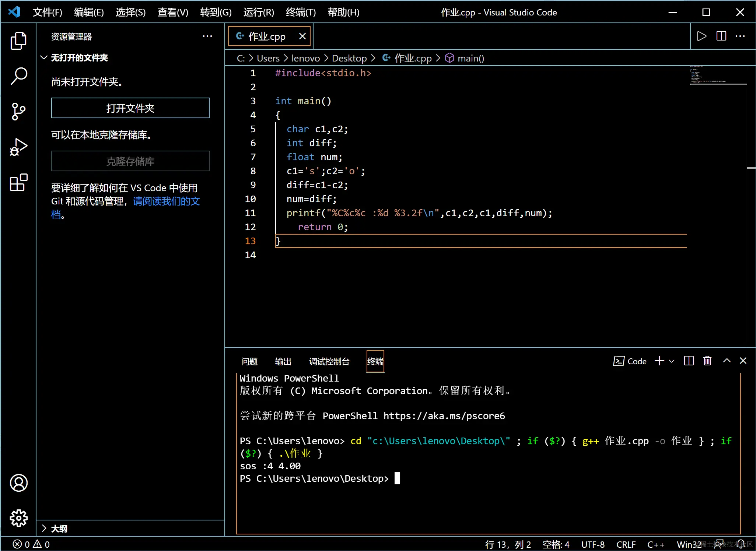Open the Explorer view in activity bar
The image size is (756, 551).
coord(18,41)
